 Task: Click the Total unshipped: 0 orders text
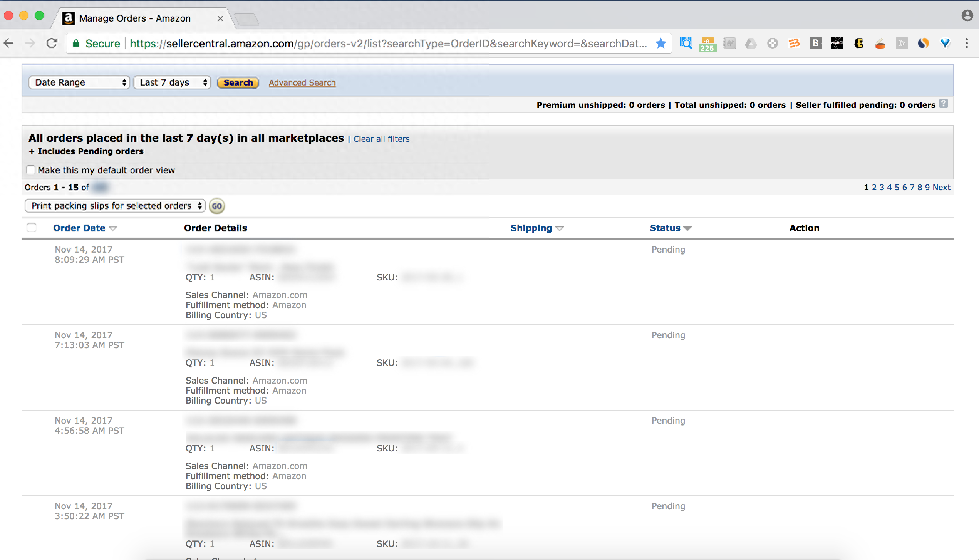click(x=730, y=105)
